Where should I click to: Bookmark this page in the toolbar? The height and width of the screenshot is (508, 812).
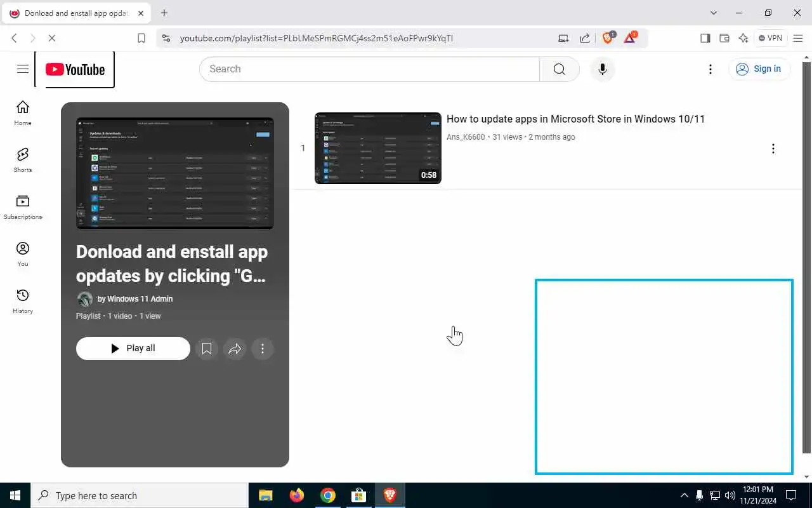[x=141, y=38]
